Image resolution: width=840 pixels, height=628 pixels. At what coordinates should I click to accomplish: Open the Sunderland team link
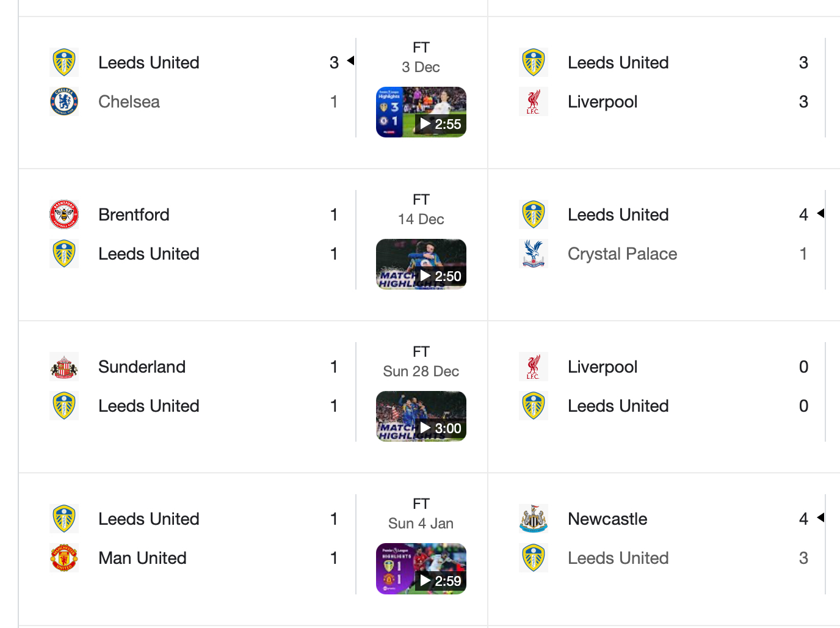point(142,367)
